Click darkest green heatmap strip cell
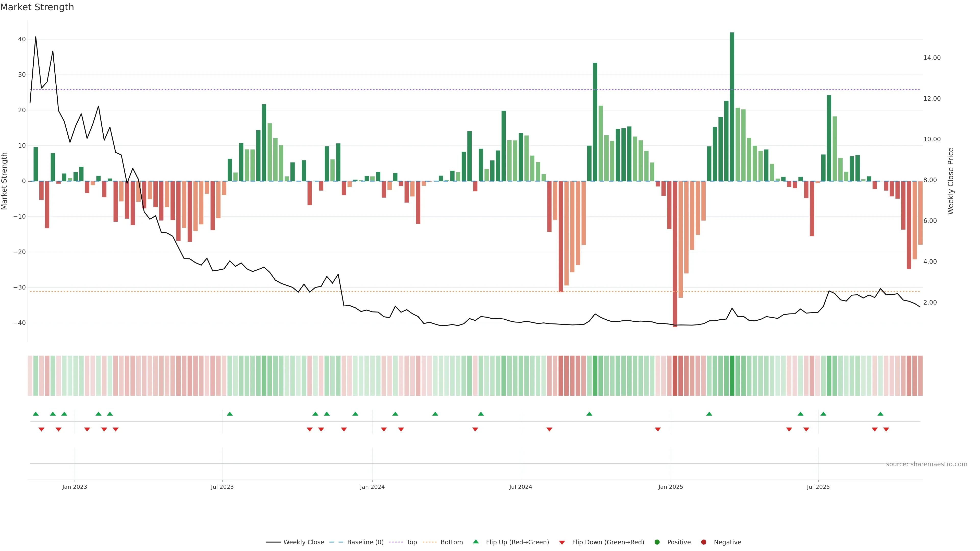This screenshot has height=551, width=980. tap(732, 375)
